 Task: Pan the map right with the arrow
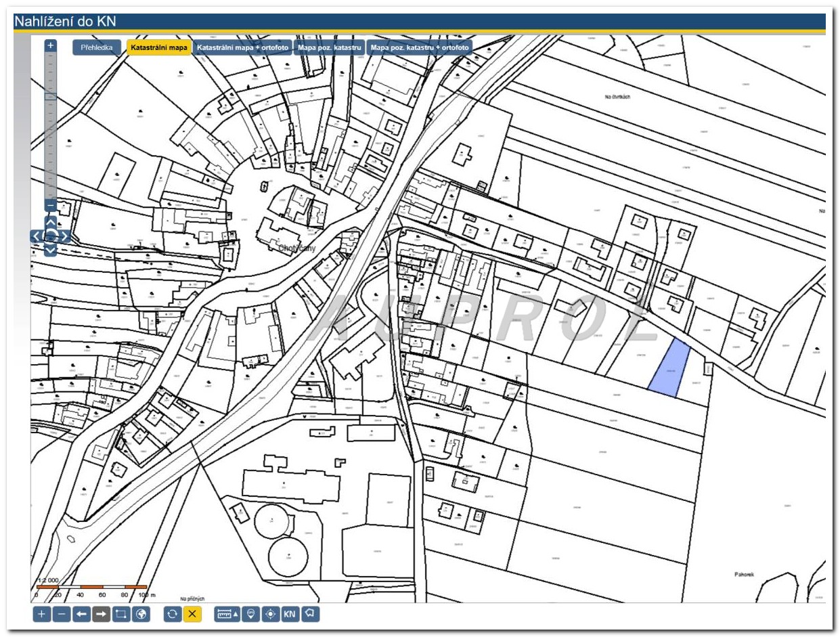point(65,236)
